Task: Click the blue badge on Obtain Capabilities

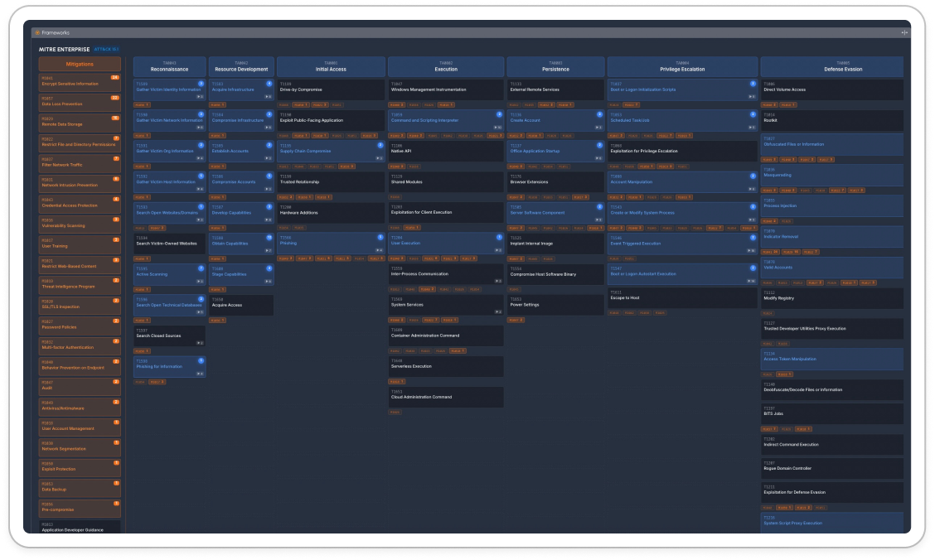Action: pos(269,238)
